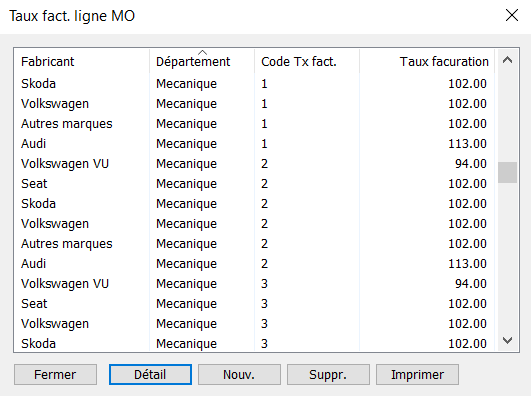
Task: Select the Volkswagen row with code 2
Action: (254, 224)
